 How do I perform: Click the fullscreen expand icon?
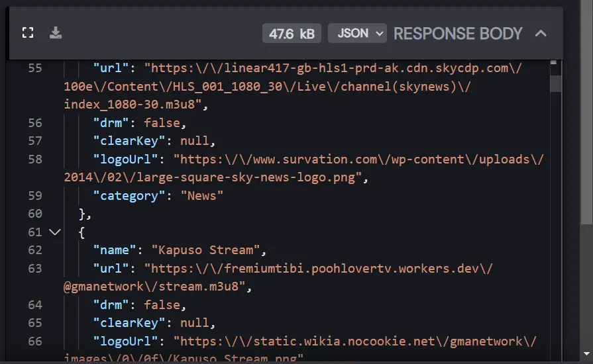[28, 32]
